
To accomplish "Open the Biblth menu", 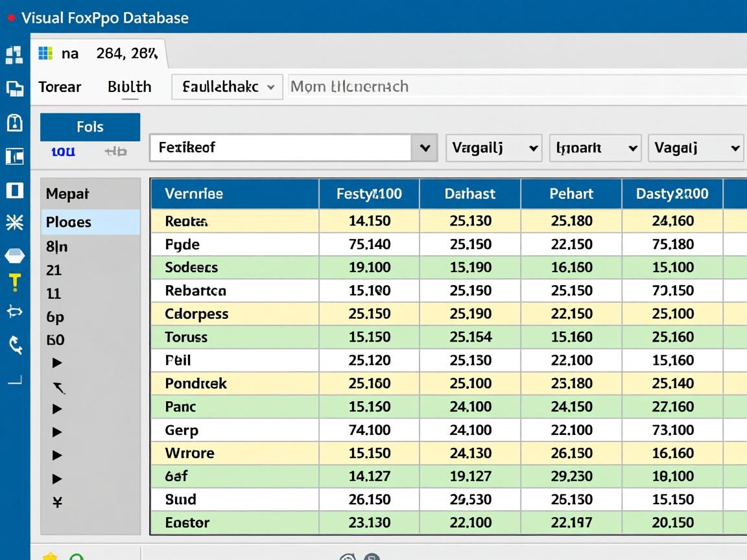I will pos(130,87).
